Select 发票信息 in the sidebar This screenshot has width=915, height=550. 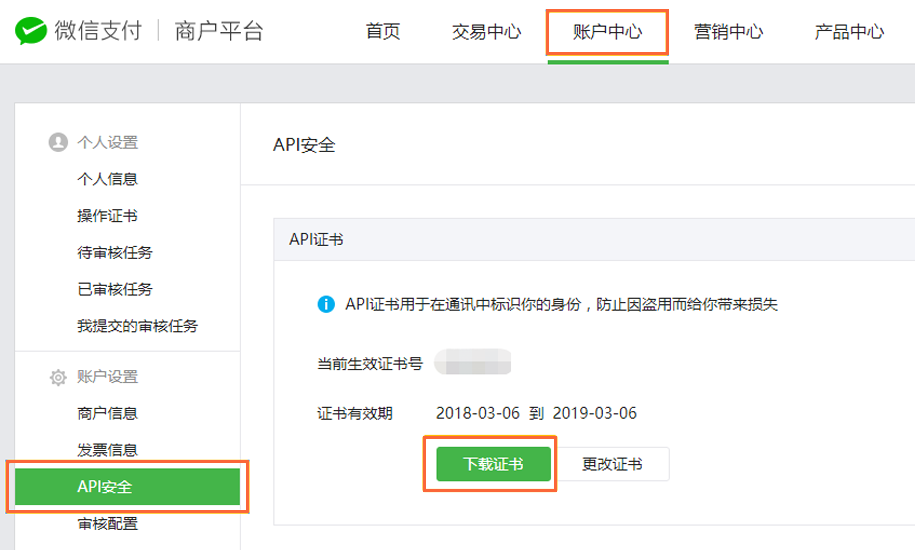pyautogui.click(x=107, y=450)
